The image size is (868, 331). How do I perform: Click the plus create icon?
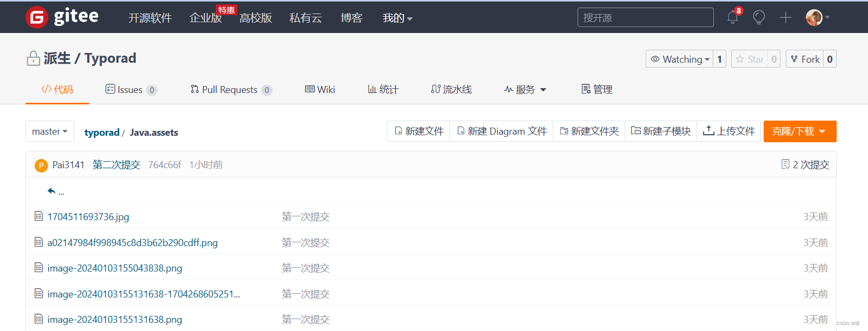[786, 17]
